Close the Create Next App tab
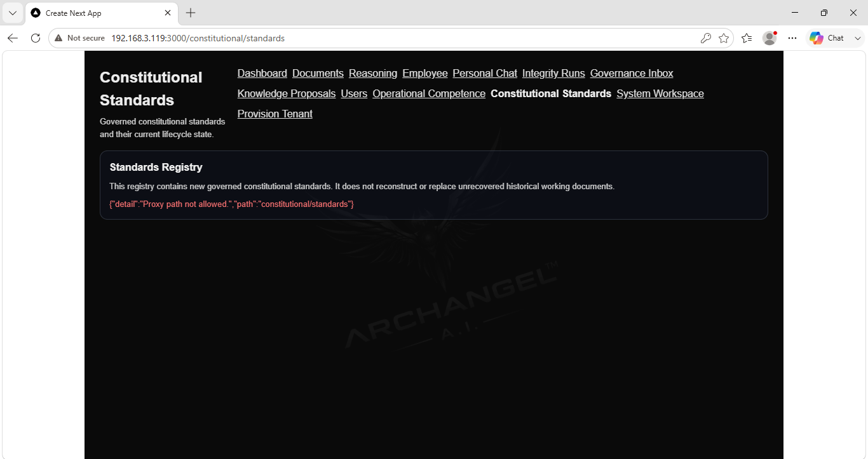 point(168,13)
